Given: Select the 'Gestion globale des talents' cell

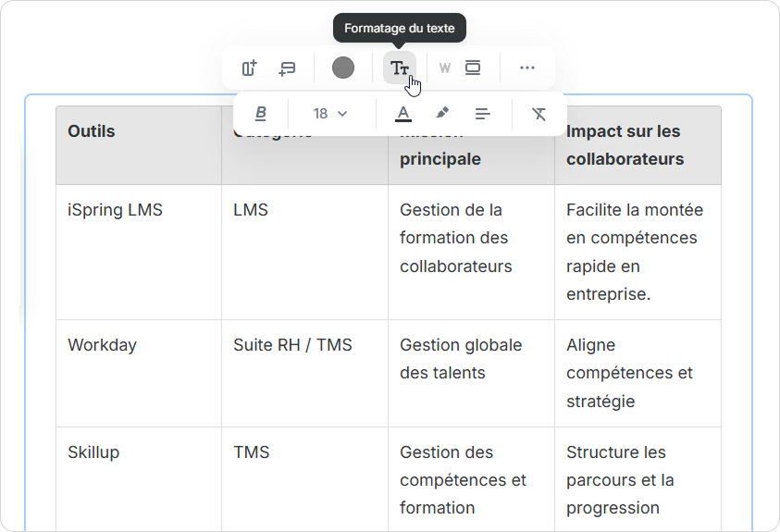Looking at the screenshot, I should click(x=461, y=359).
